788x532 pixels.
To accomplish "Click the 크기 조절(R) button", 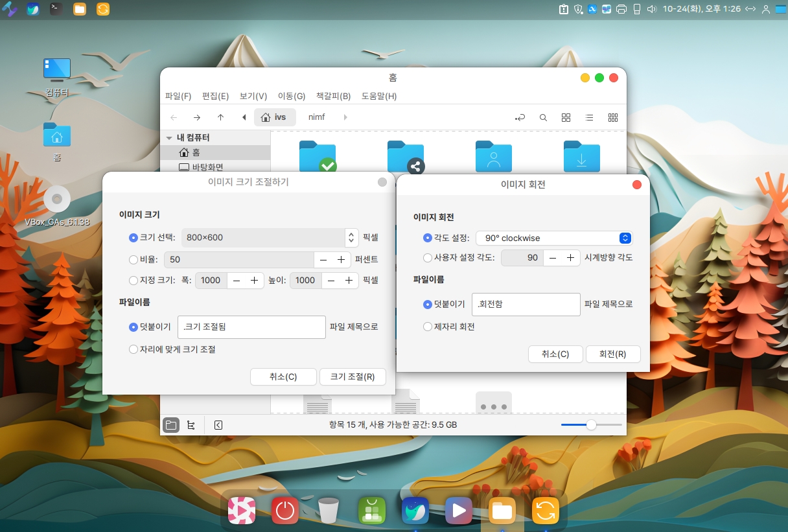I will [x=352, y=376].
